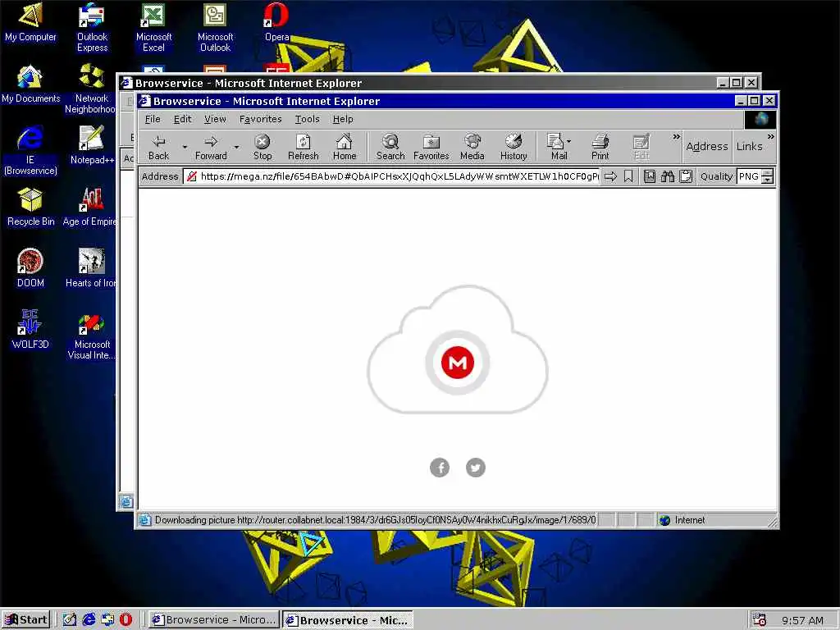The height and width of the screenshot is (630, 840).
Task: Select the Recycle Bin icon
Action: click(x=30, y=208)
